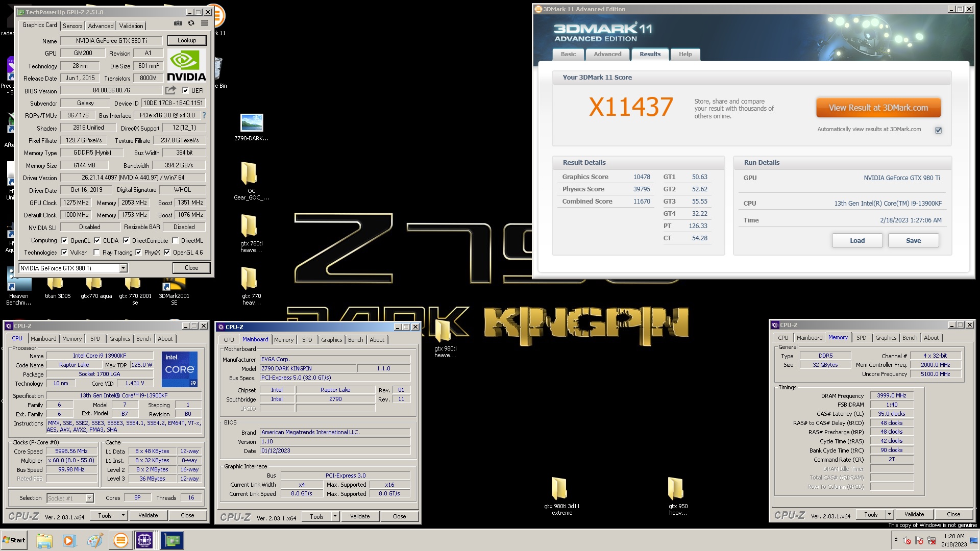980x551 pixels.
Task: Click the Start button
Action: pyautogui.click(x=14, y=540)
